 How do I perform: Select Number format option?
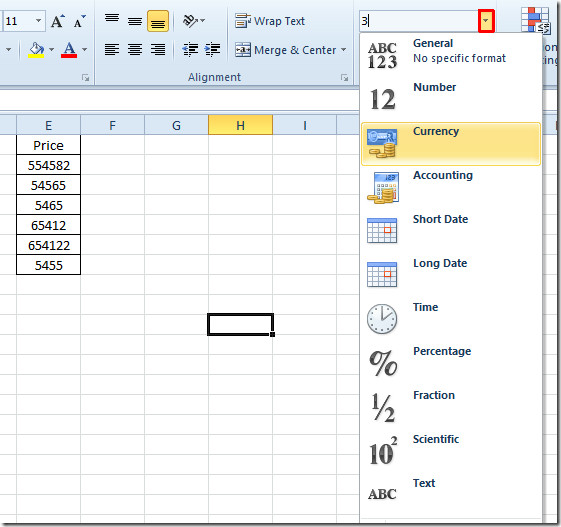tap(451, 99)
